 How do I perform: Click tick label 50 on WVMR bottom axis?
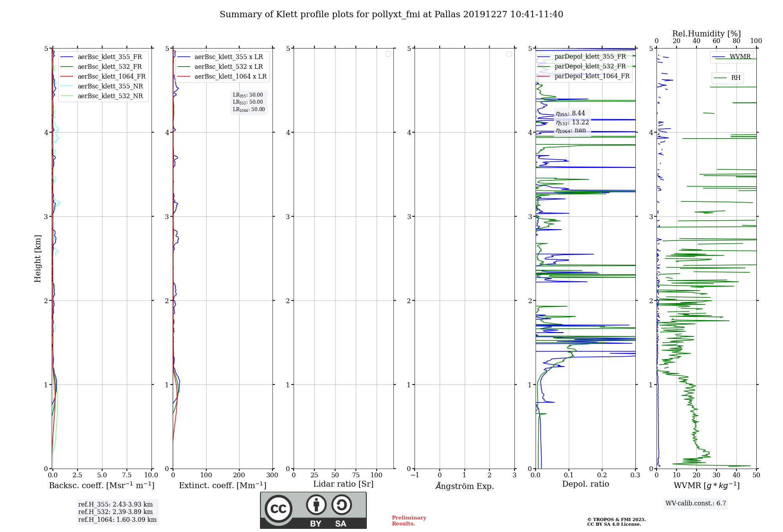756,475
